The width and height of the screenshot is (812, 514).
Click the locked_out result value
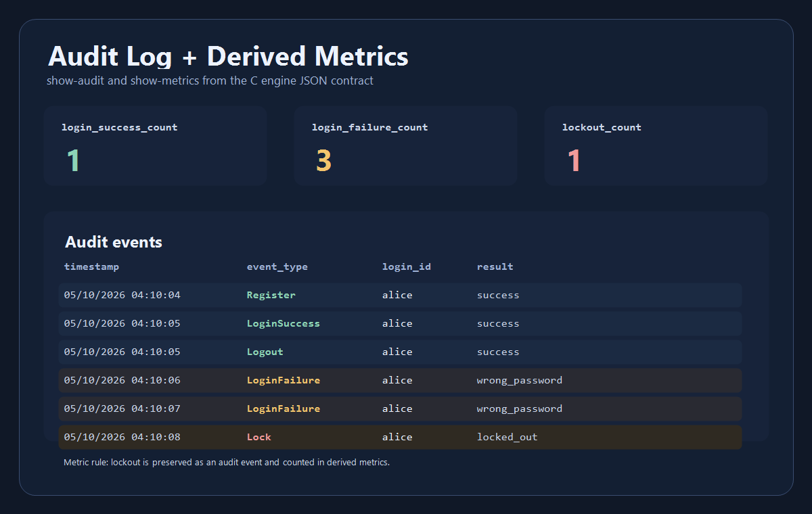(x=507, y=437)
